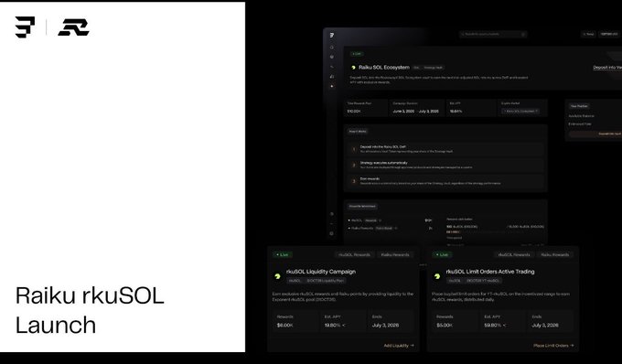This screenshot has height=364, width=622.
Task: Click the 31OCT26 Liquidity Pool tag
Action: tap(326, 281)
